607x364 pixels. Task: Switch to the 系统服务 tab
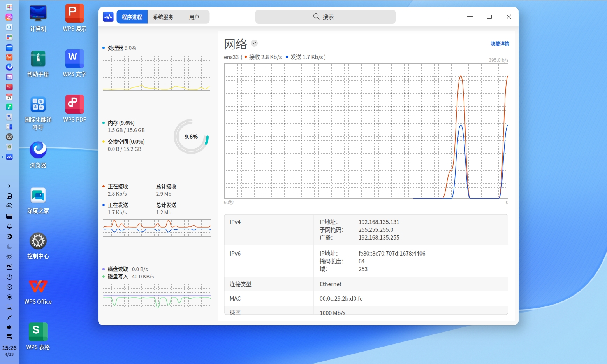point(163,17)
